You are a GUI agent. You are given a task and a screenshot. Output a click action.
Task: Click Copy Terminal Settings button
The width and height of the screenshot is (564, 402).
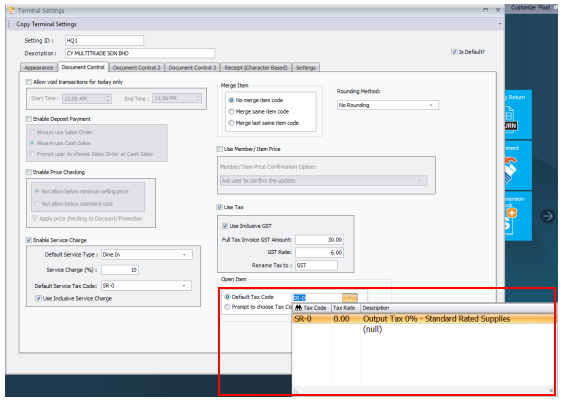click(46, 24)
